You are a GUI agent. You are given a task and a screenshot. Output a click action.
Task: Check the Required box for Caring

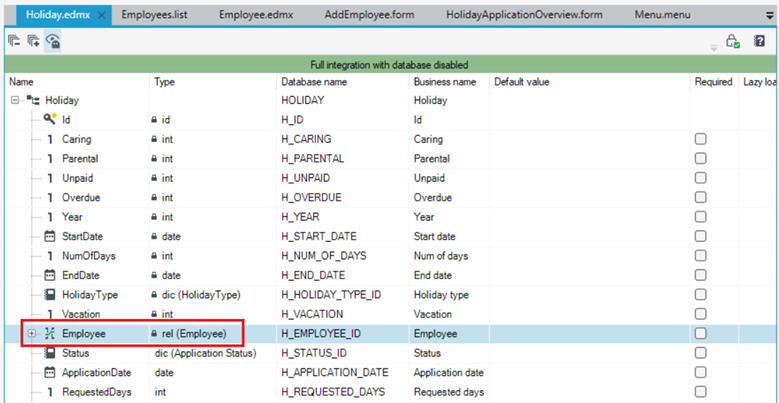point(701,139)
